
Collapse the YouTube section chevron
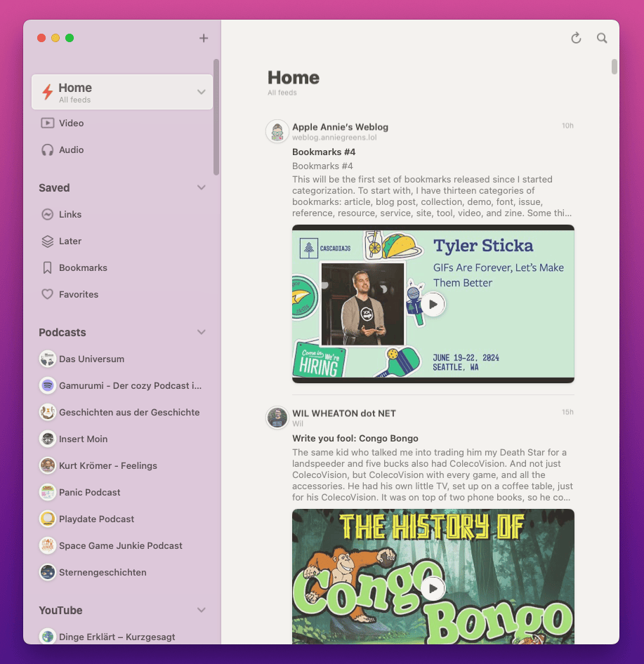coord(202,610)
